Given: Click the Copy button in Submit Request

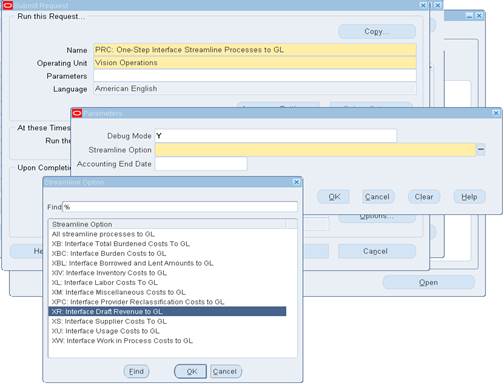Looking at the screenshot, I should pos(377,31).
